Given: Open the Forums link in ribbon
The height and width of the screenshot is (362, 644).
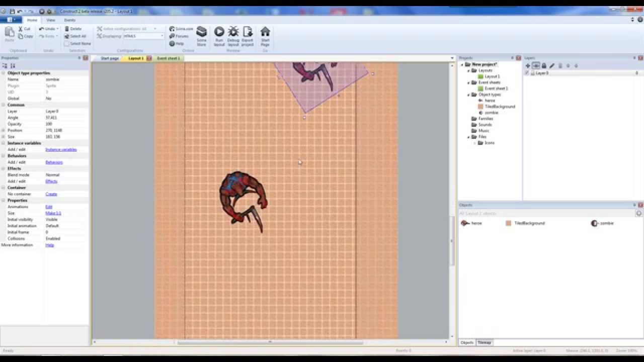Looking at the screenshot, I should [179, 36].
